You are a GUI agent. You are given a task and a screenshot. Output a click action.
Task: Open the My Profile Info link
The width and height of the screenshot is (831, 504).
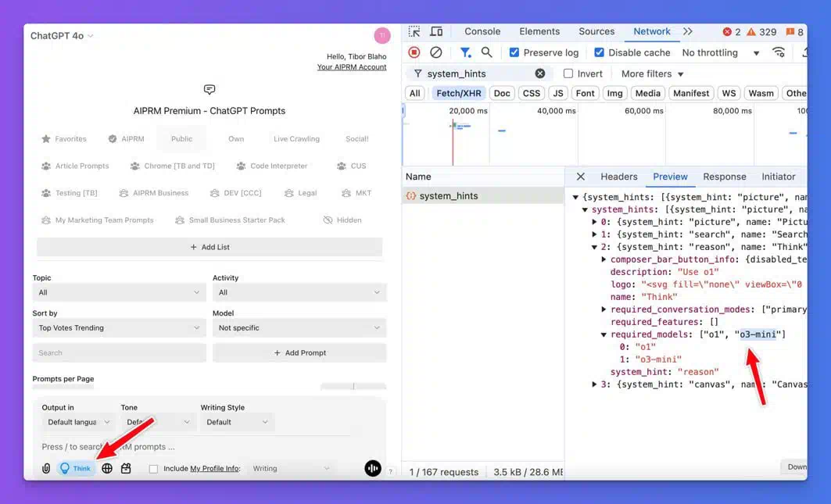(x=215, y=469)
